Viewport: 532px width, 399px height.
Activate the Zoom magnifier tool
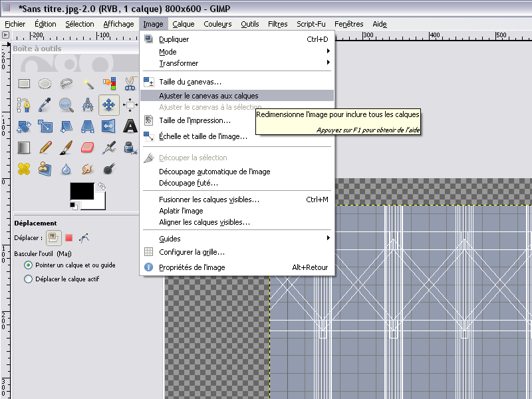tap(66, 105)
